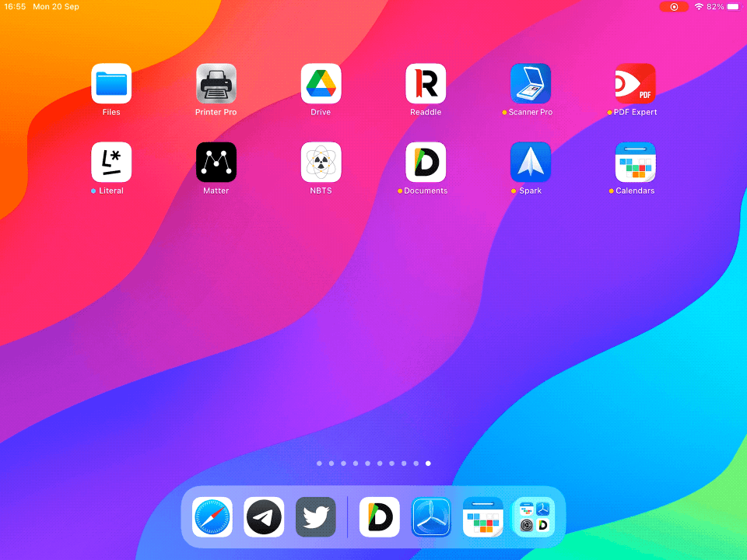Viewport: 747px width, 560px height.
Task: Tap the 82% battery percentage
Action: coord(715,7)
